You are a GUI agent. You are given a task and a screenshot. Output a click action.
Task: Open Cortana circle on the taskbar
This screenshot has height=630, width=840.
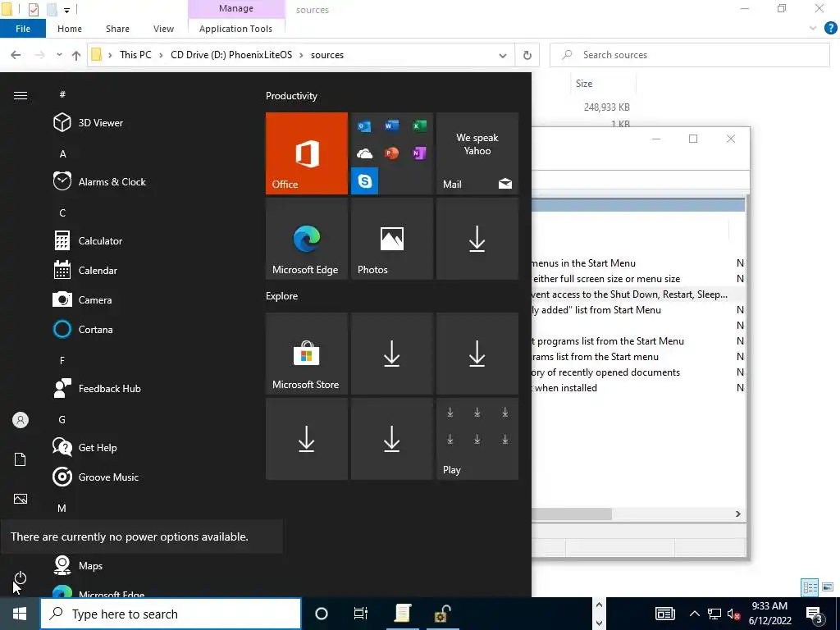coord(322,614)
